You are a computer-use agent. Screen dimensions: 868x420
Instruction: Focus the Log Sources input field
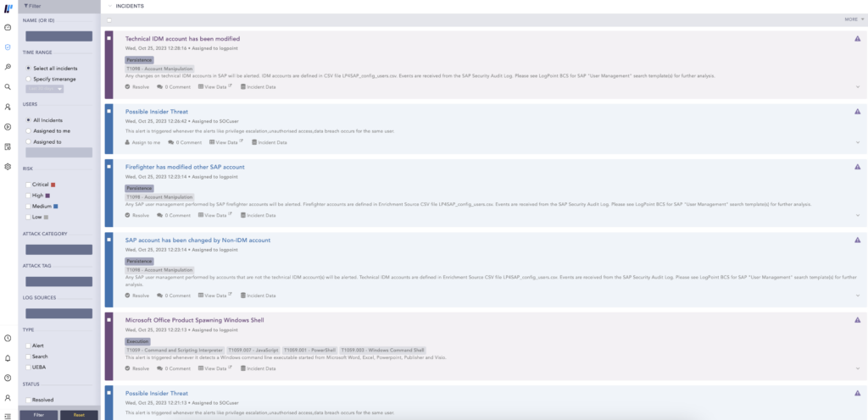point(58,313)
